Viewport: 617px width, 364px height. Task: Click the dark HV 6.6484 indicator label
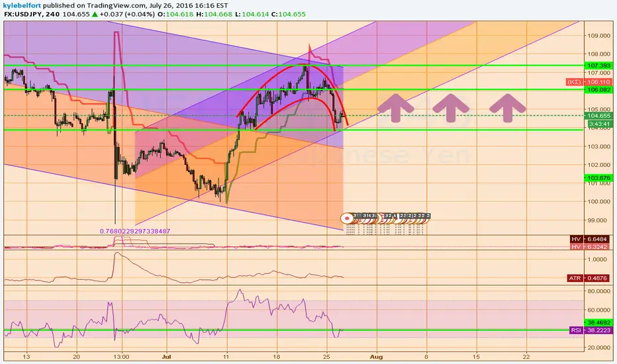coord(591,240)
